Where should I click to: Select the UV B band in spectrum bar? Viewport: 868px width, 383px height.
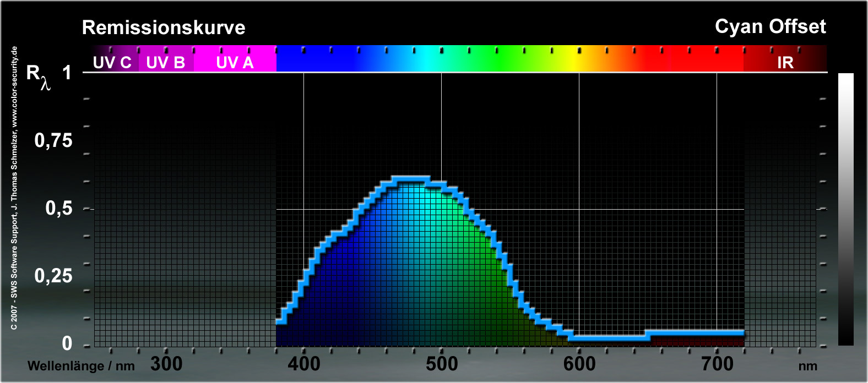[x=165, y=62]
